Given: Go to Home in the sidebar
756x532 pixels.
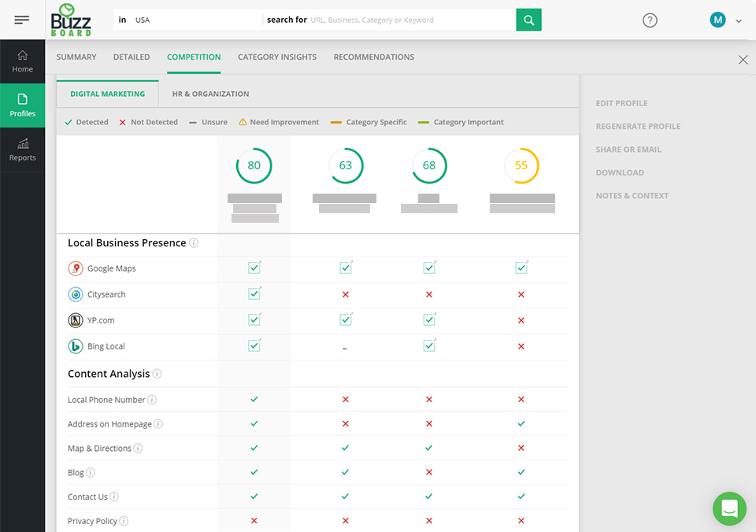Looking at the screenshot, I should tap(22, 61).
